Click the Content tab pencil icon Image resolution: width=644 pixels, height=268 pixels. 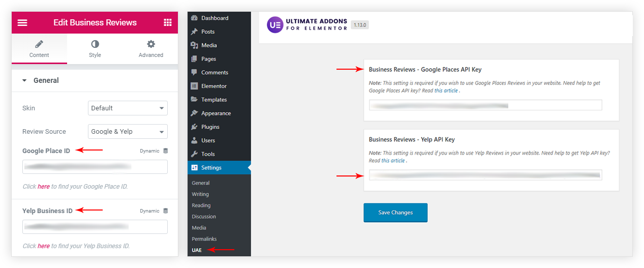[39, 44]
